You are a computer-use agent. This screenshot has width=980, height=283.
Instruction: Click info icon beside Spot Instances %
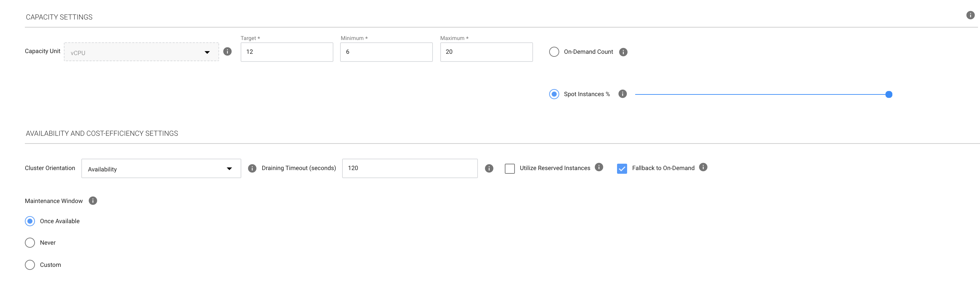tap(622, 94)
